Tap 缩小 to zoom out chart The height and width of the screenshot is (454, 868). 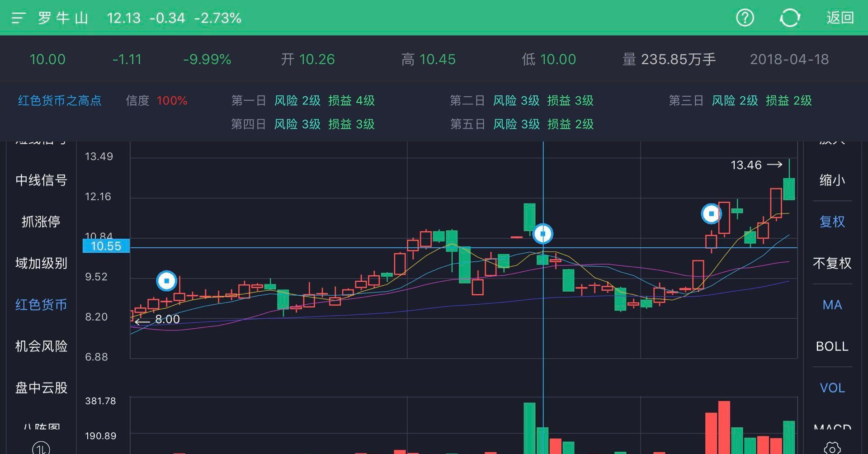pyautogui.click(x=832, y=180)
